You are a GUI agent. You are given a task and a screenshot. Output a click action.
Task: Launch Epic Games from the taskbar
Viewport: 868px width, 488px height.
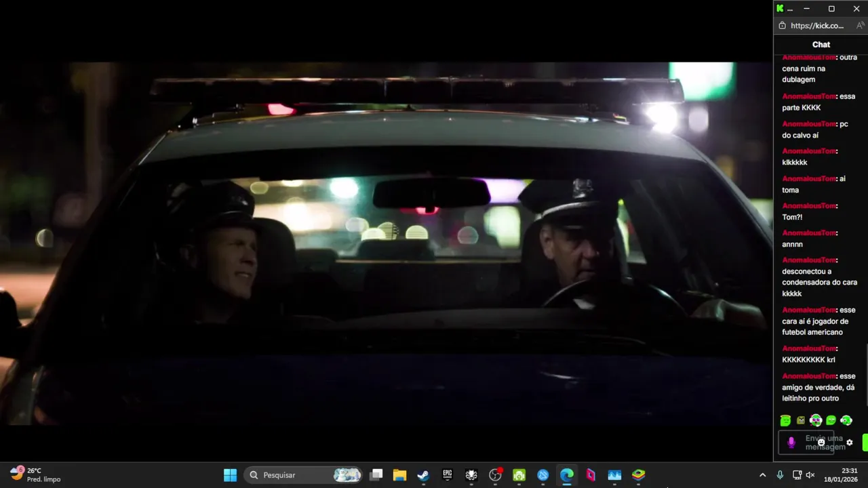tap(448, 475)
